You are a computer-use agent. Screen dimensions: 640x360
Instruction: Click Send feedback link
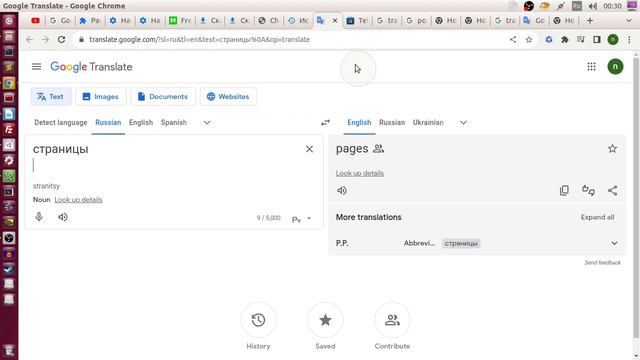(602, 262)
